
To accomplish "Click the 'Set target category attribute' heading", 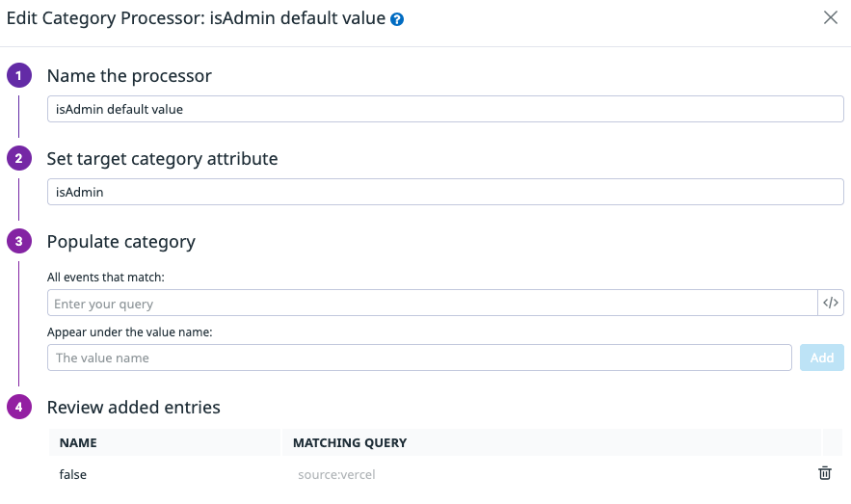I will tap(162, 159).
